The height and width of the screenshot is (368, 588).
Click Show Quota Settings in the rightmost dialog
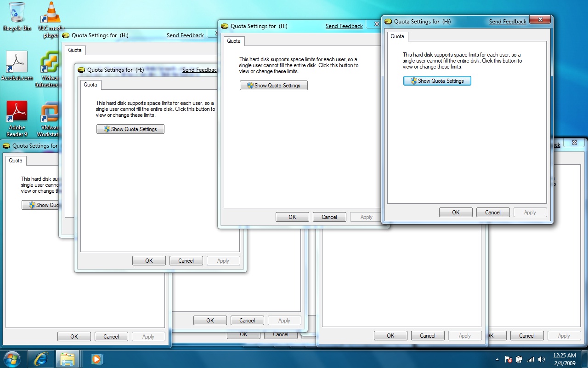(437, 80)
